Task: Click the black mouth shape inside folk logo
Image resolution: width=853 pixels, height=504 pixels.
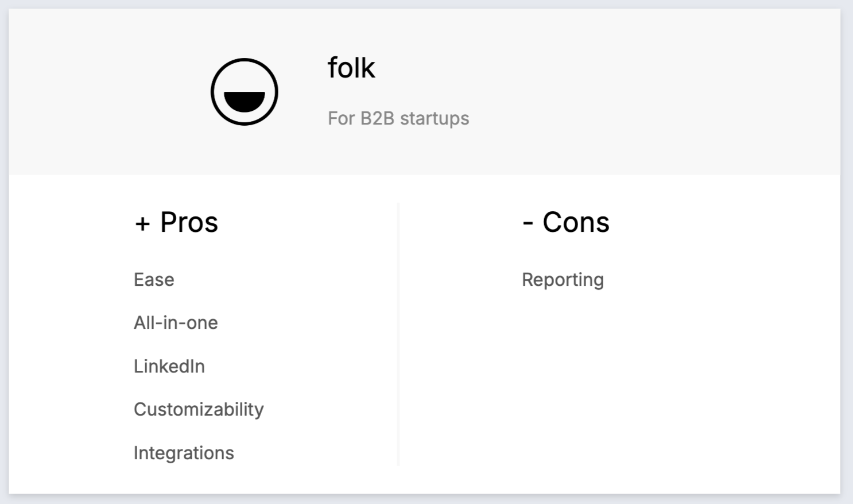Action: [x=244, y=102]
